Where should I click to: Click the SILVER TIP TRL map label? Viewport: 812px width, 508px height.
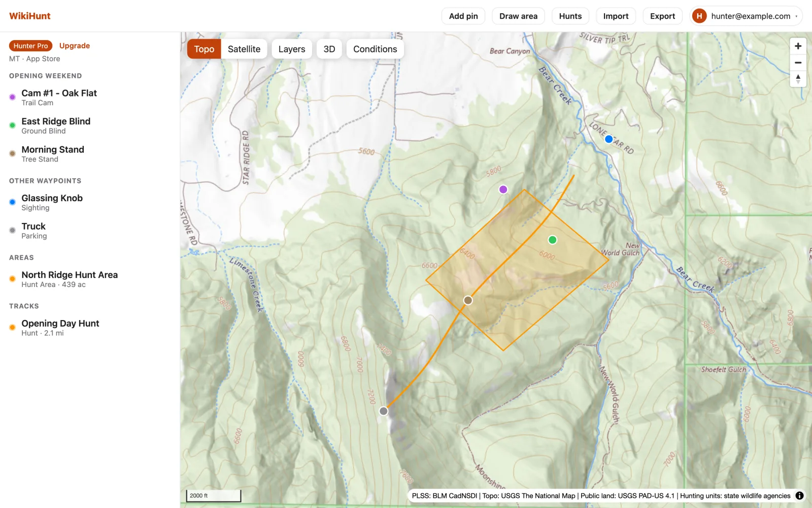[x=604, y=39]
